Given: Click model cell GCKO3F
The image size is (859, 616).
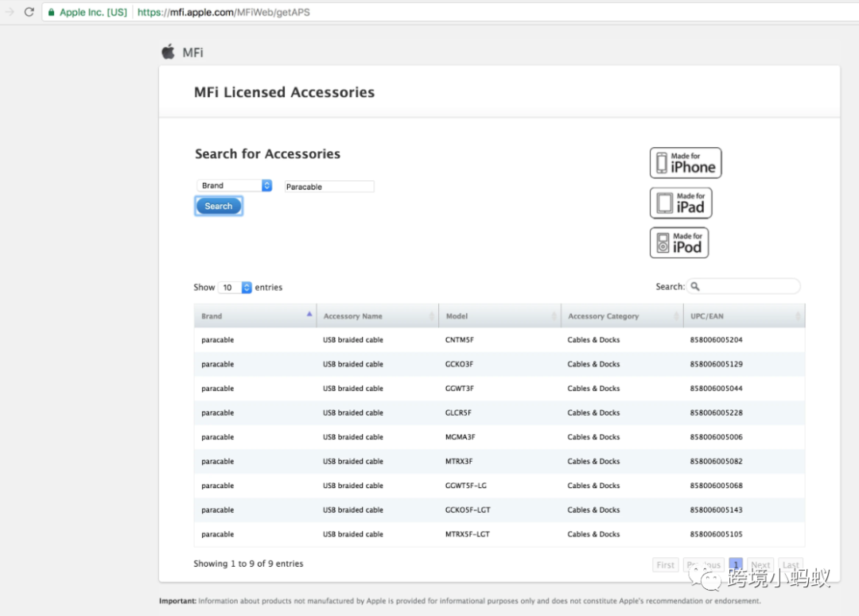Looking at the screenshot, I should [459, 364].
